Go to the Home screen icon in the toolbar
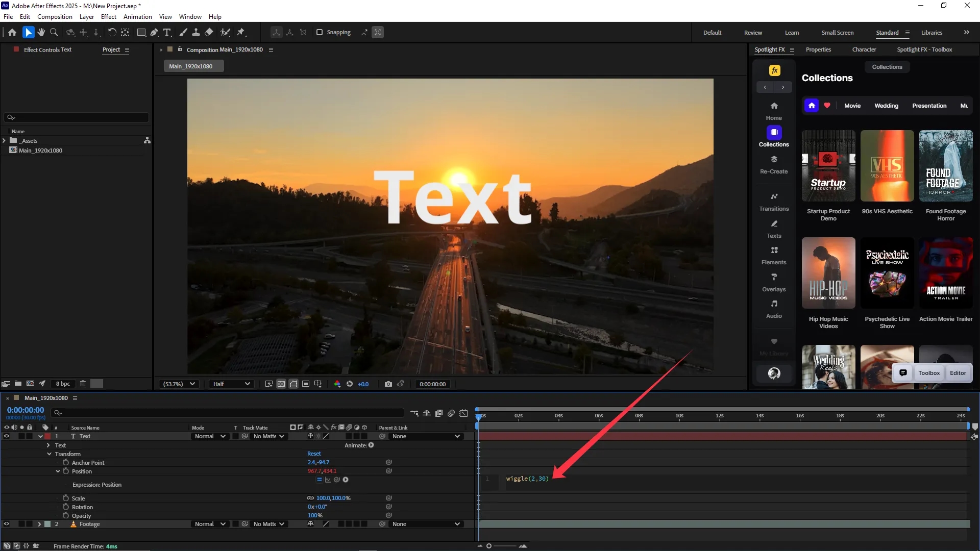The image size is (980, 551). point(12,32)
